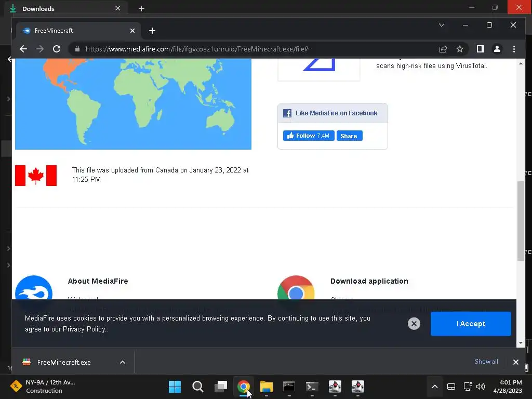
Task: Share this page via address bar icon
Action: coord(443,49)
